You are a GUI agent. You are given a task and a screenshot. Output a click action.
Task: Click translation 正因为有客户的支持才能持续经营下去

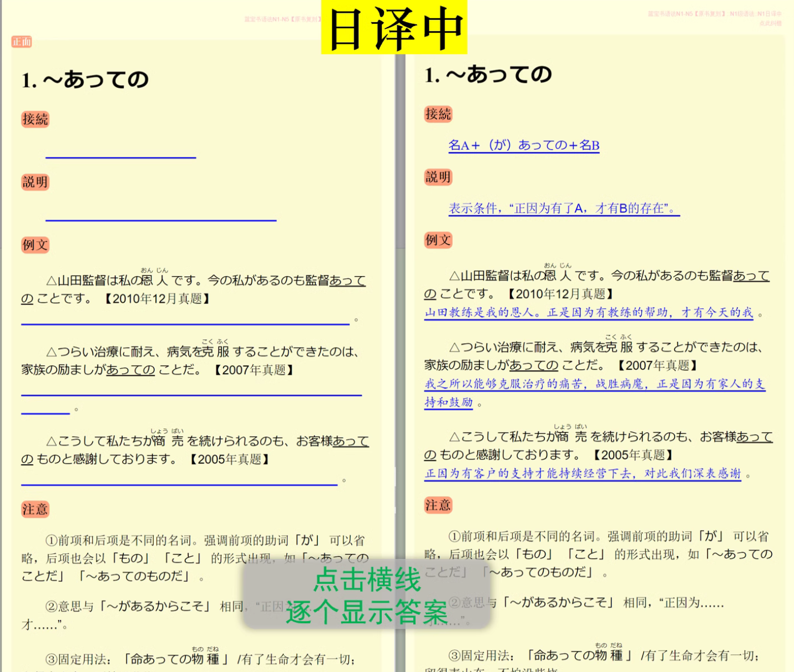[583, 474]
